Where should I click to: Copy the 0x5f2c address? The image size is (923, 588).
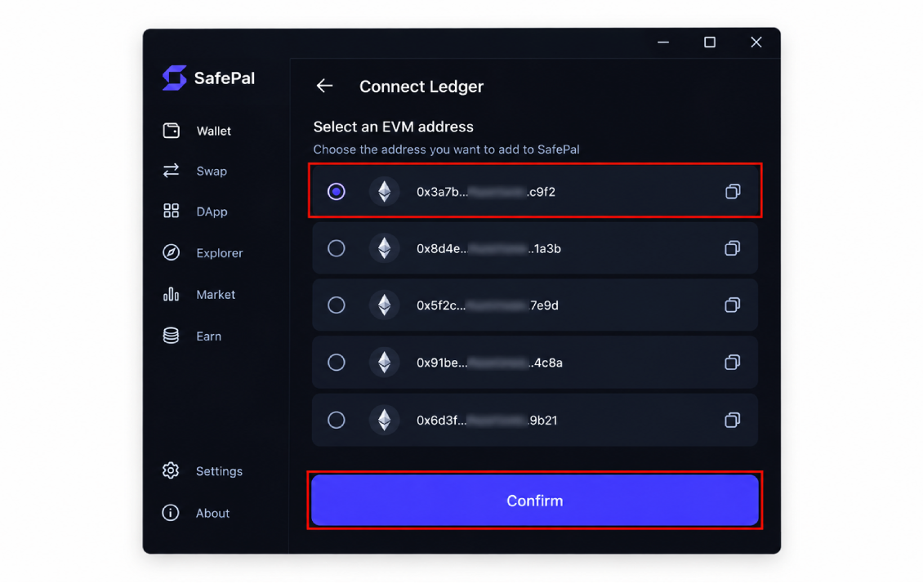tap(733, 305)
